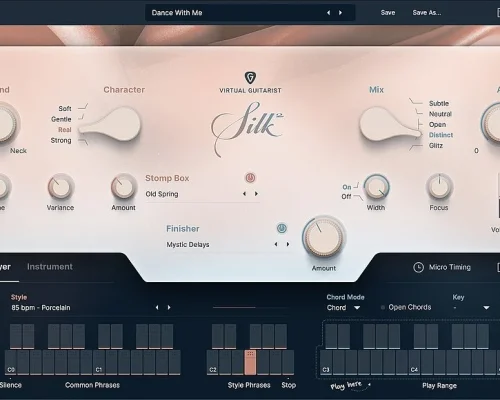Open Micro Timing settings label

click(450, 267)
